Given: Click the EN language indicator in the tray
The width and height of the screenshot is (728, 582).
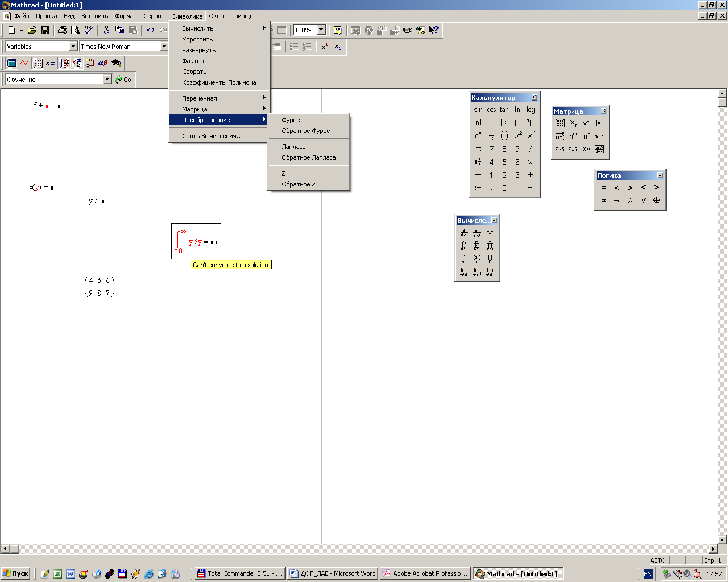Looking at the screenshot, I should [x=648, y=574].
